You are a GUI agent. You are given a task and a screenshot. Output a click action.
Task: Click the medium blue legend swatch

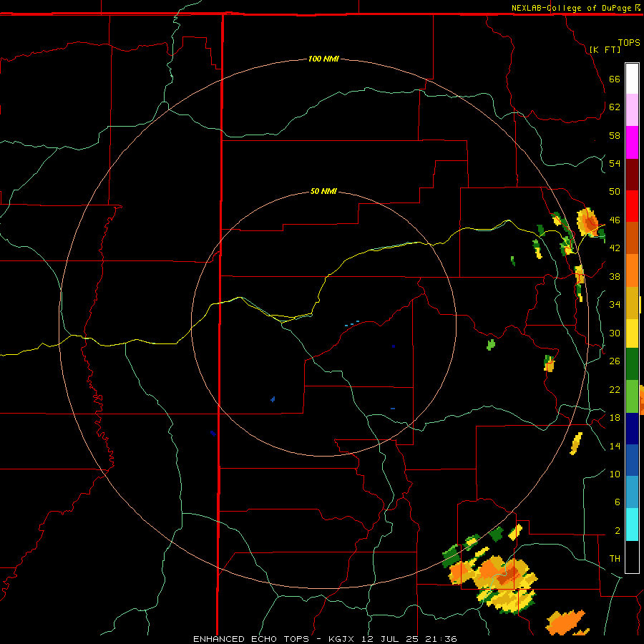pyautogui.click(x=632, y=460)
